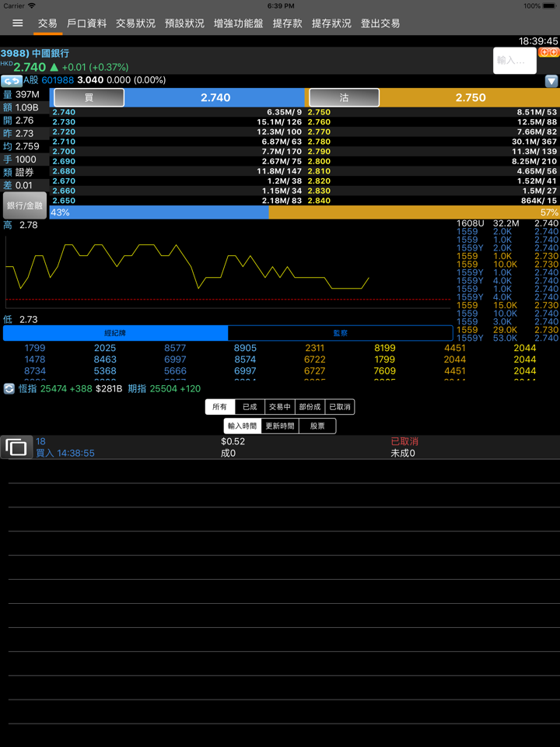Open the hamburger menu

(17, 23)
